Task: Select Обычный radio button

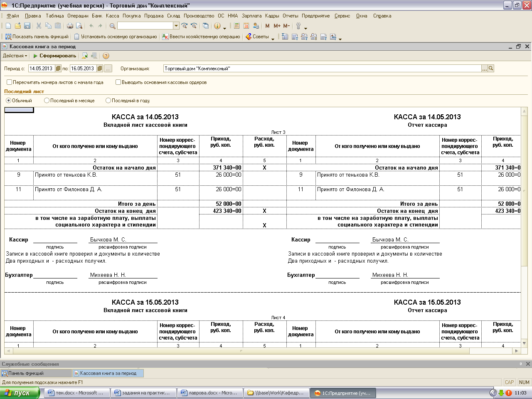Action: (8, 101)
